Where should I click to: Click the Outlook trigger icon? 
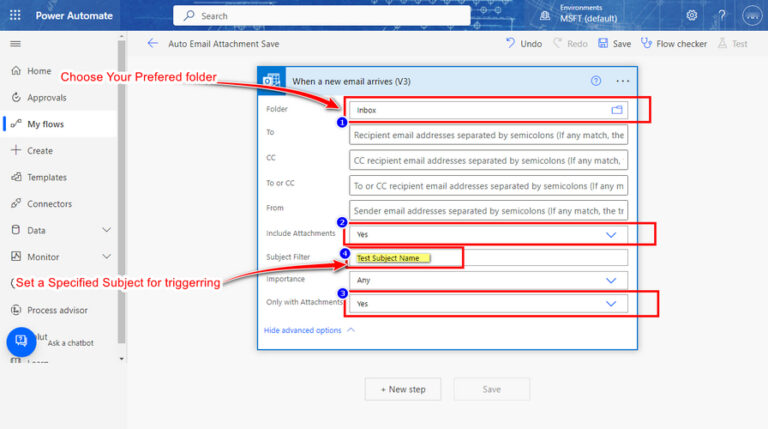click(x=271, y=81)
